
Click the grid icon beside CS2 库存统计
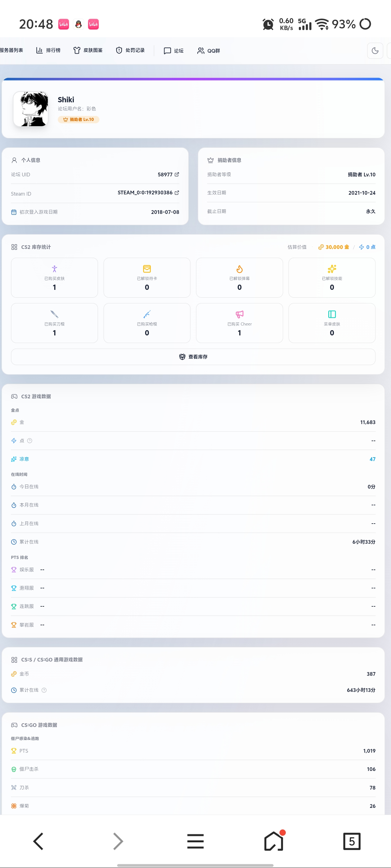tap(14, 247)
